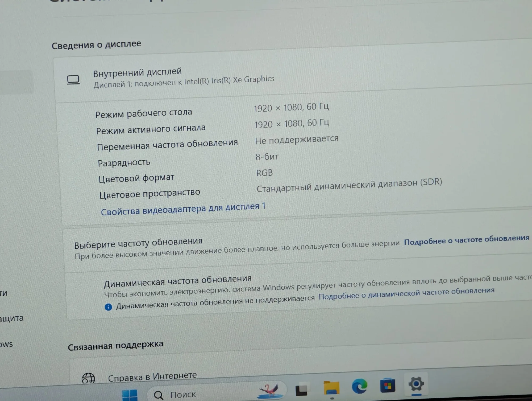The width and height of the screenshot is (532, 401).
Task: Click Связанная поддержка section title
Action: tap(115, 345)
